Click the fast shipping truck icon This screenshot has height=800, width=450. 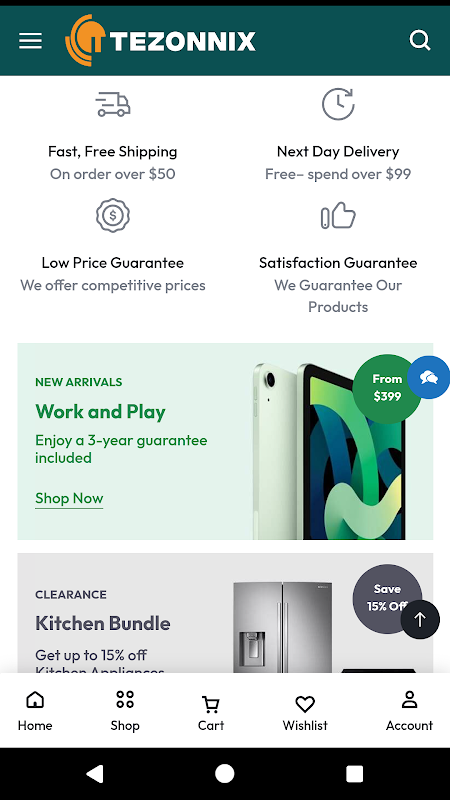point(113,105)
